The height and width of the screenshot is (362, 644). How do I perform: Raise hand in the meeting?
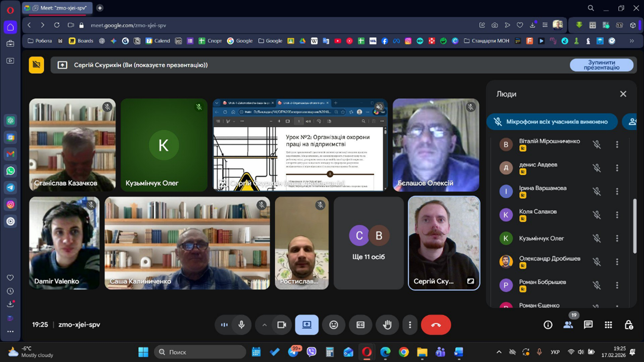click(387, 325)
